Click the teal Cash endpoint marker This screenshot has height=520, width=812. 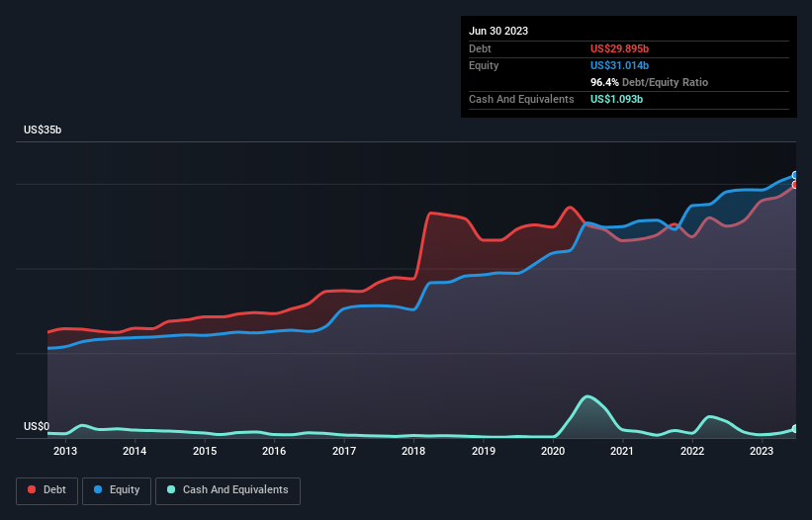(795, 429)
